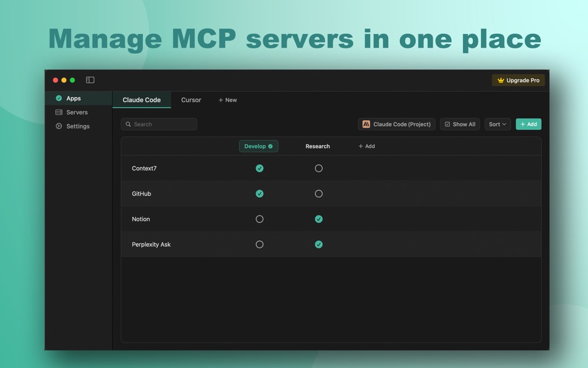The image size is (588, 368).
Task: Switch to the Claude Code tab
Action: [142, 100]
